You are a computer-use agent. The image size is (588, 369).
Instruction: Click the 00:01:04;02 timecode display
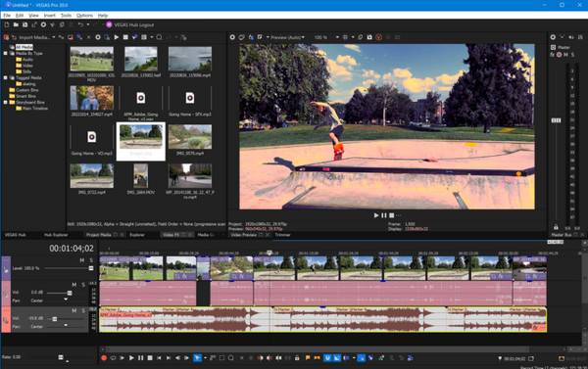tap(72, 249)
